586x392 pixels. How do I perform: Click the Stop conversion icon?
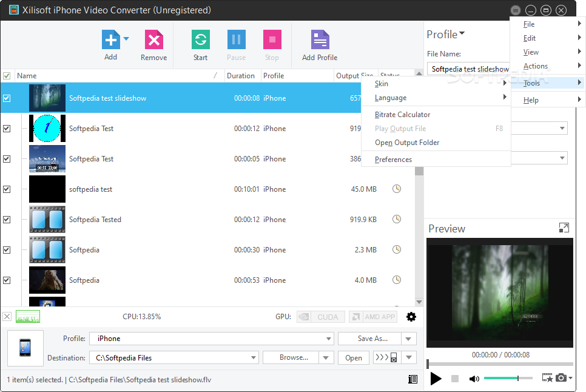coord(272,39)
